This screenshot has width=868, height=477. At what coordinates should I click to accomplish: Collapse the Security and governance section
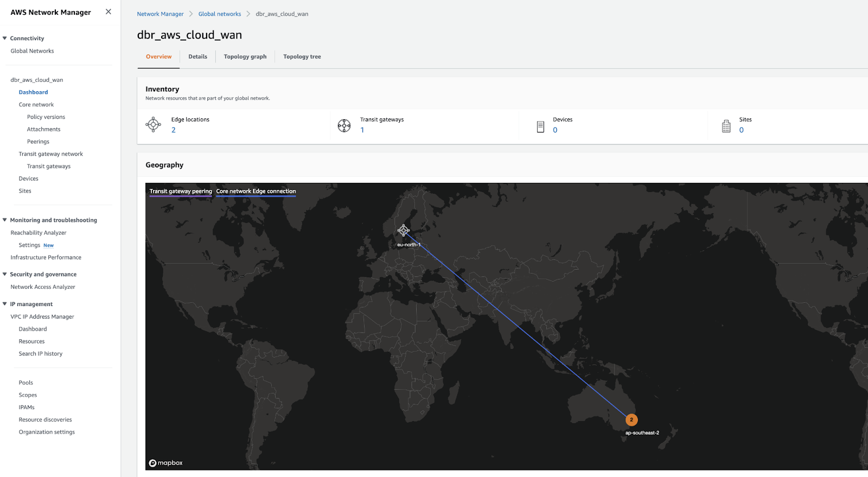[x=5, y=275]
